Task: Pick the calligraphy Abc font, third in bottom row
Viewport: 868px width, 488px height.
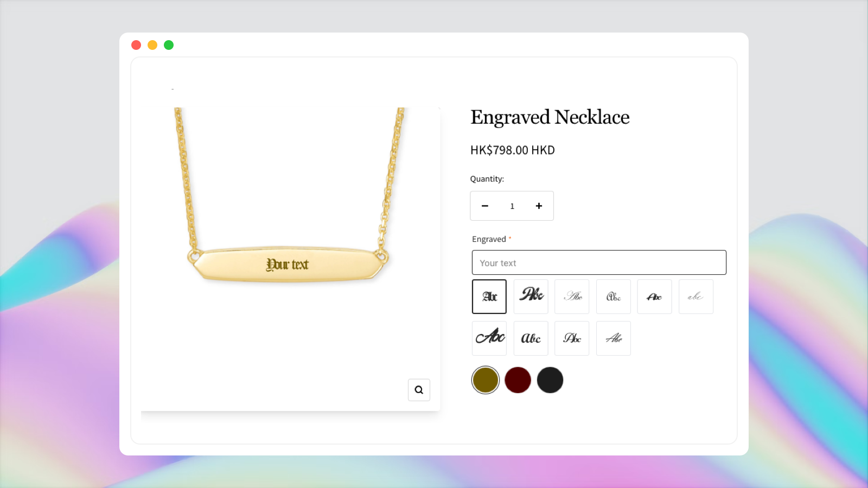Action: (572, 338)
